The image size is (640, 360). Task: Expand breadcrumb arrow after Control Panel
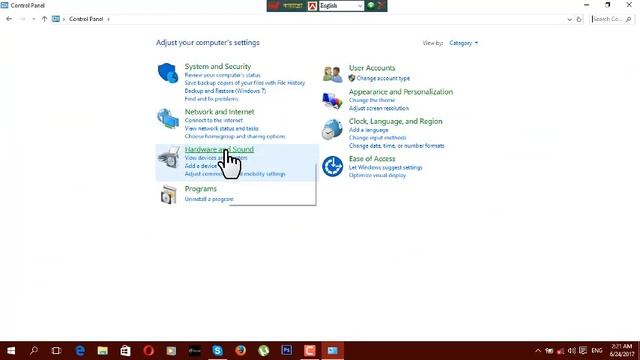pyautogui.click(x=109, y=19)
